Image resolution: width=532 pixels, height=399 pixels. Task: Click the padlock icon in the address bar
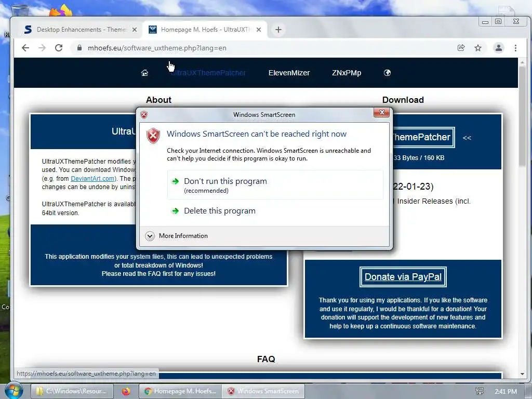tap(79, 48)
